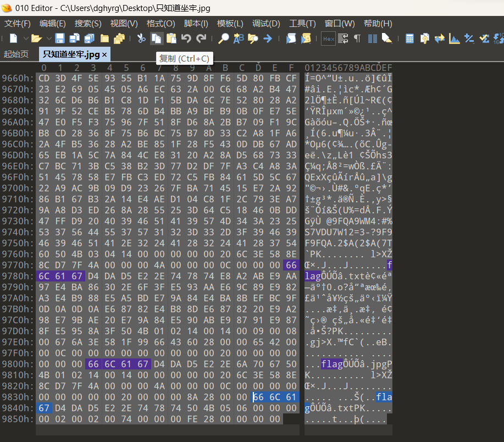The width and height of the screenshot is (504, 442).
Task: Open the 模板(L) menu
Action: (230, 24)
